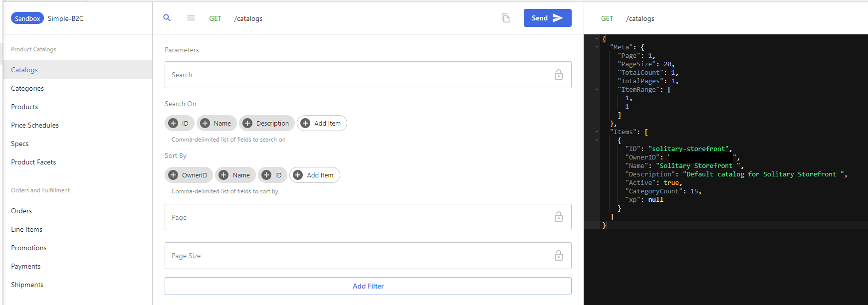Image resolution: width=868 pixels, height=305 pixels.
Task: Click the search magnifier icon
Action: click(x=167, y=18)
